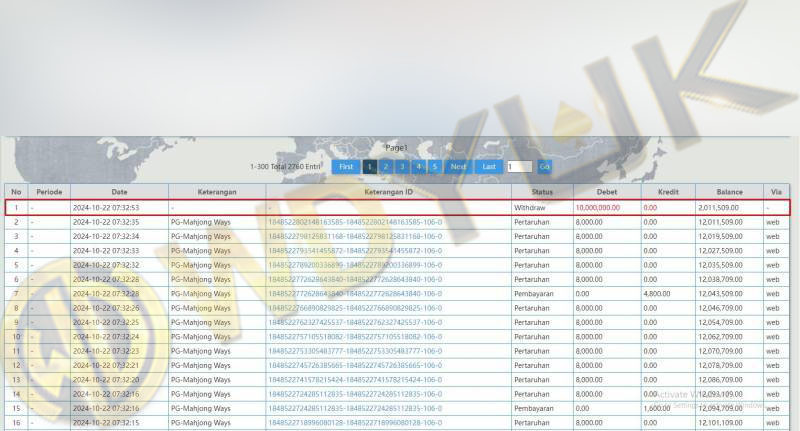Click the Keterangan ID column header
The height and width of the screenshot is (431, 800).
click(389, 192)
